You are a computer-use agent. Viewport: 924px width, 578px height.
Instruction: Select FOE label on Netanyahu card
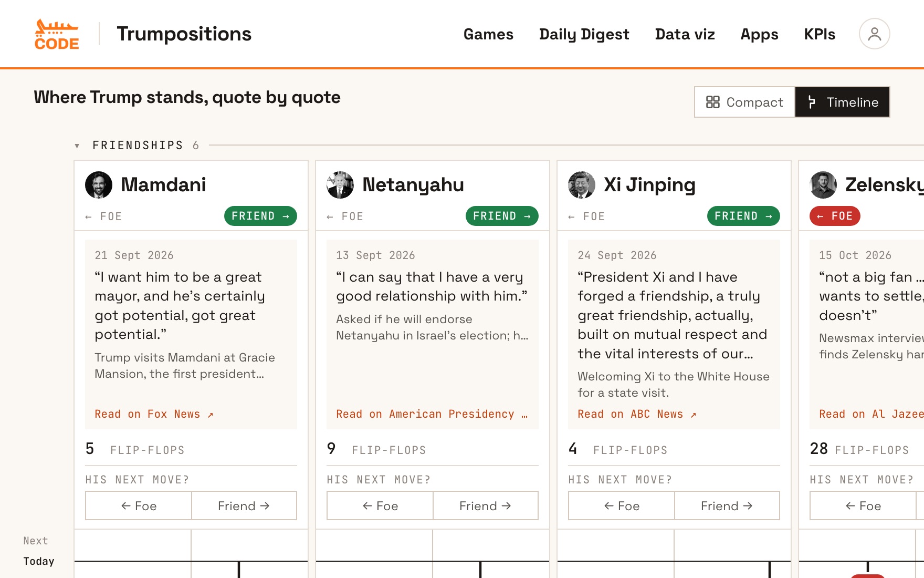tap(345, 216)
